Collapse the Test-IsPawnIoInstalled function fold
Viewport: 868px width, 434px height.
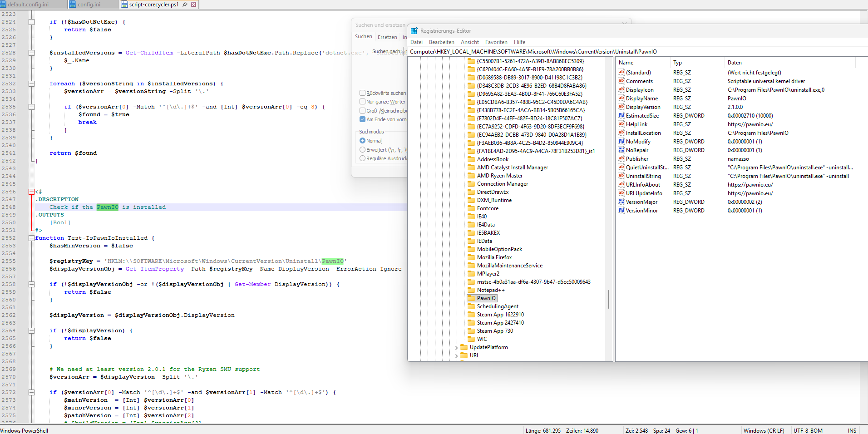(31, 237)
